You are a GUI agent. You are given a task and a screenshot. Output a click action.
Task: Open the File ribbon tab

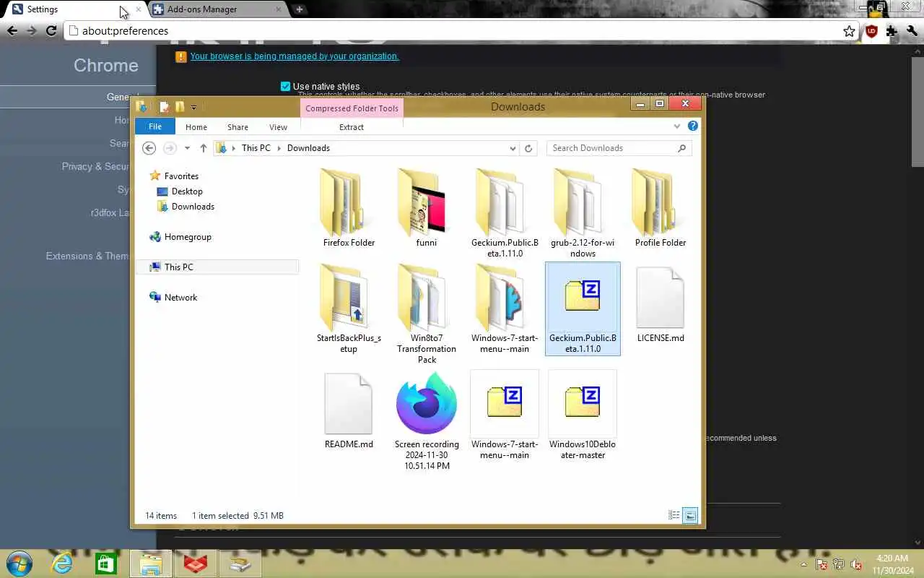click(155, 126)
